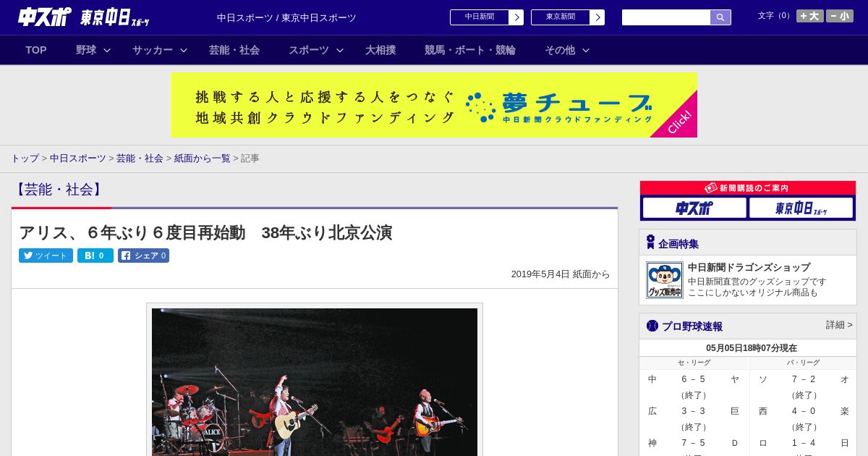Click Dragons shop mascot thumbnail
868x456 pixels.
click(x=665, y=280)
